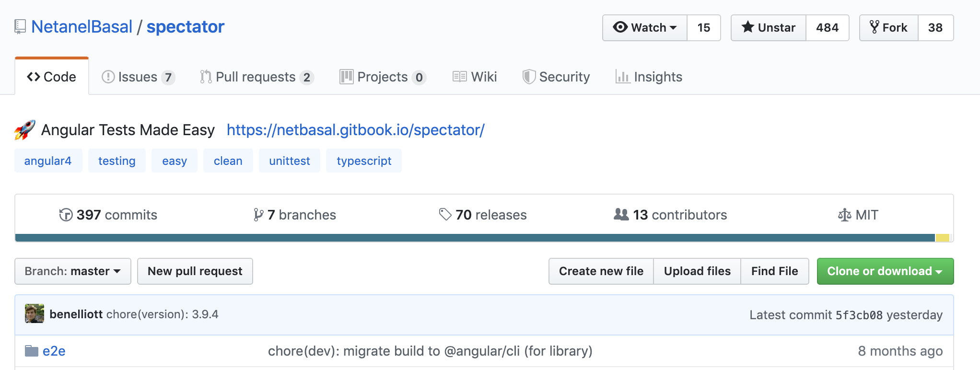The image size is (980, 370).
Task: Open the Clone or download dropdown
Action: (x=885, y=271)
